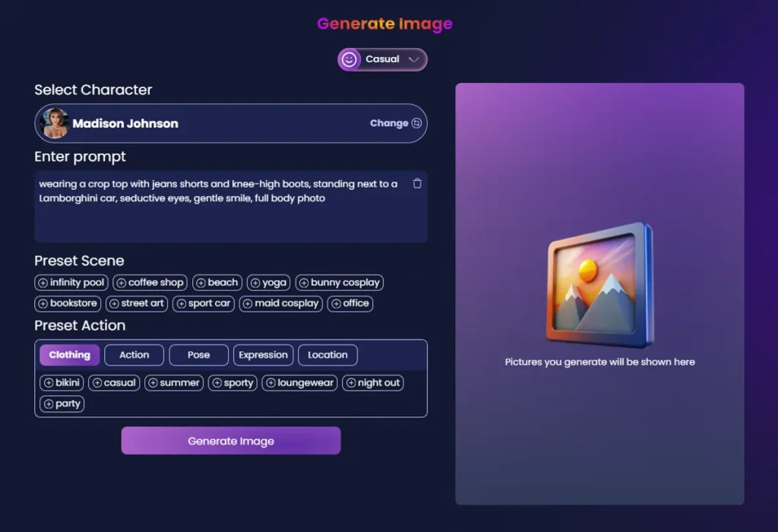Toggle the night out preset

click(x=372, y=382)
